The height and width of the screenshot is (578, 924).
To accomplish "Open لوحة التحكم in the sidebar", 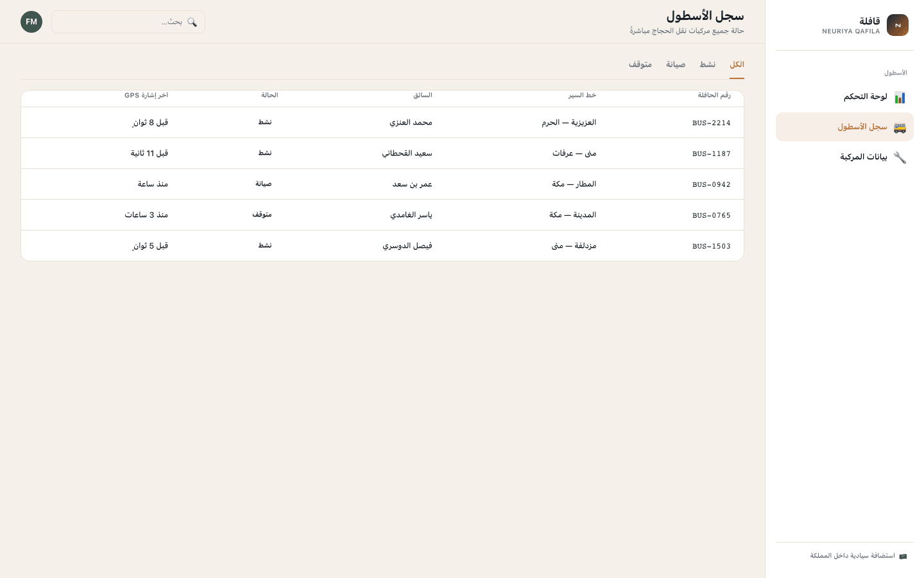I will (844, 97).
